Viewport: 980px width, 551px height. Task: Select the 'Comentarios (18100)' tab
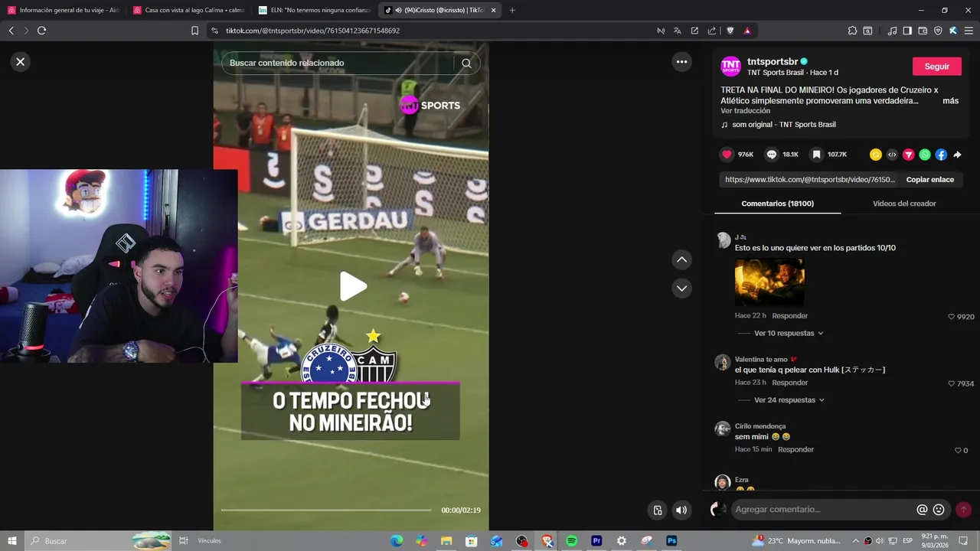(777, 204)
